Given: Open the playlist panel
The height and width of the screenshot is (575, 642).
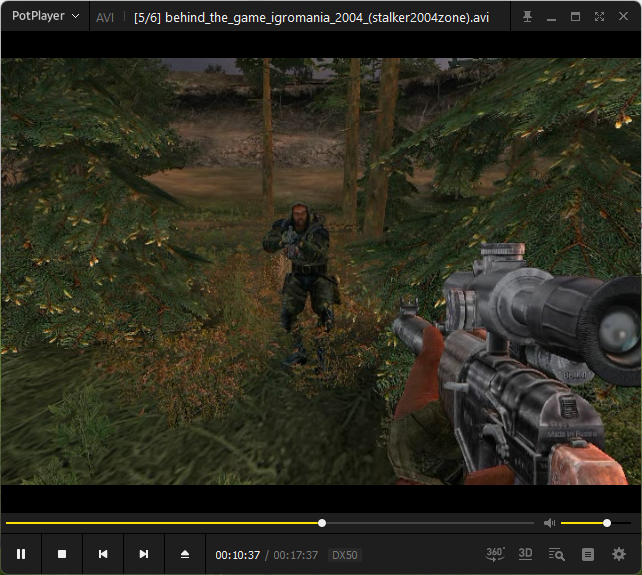Looking at the screenshot, I should [x=588, y=555].
